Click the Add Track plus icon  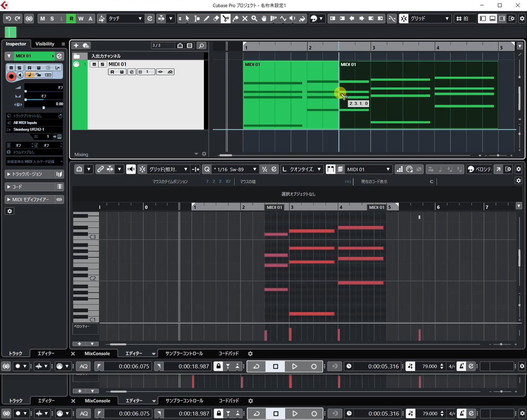click(x=76, y=46)
